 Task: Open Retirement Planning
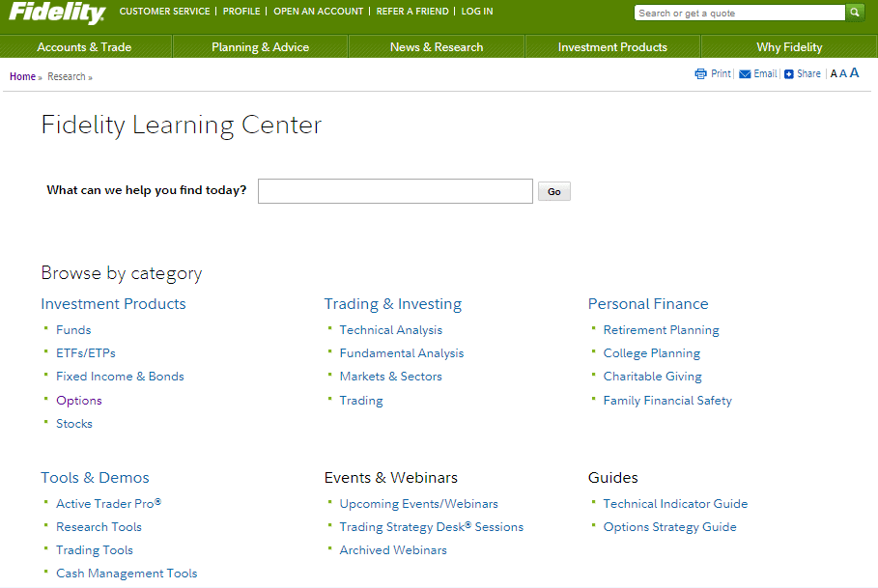[x=662, y=330]
